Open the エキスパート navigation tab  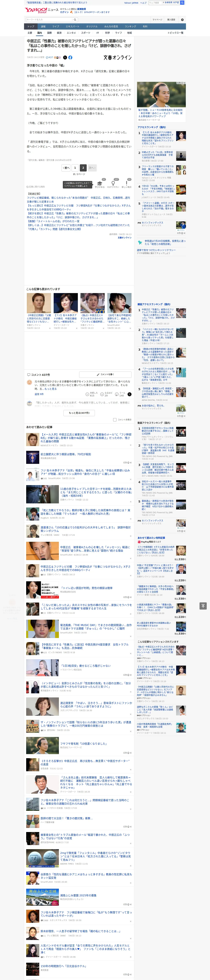(x=72, y=27)
